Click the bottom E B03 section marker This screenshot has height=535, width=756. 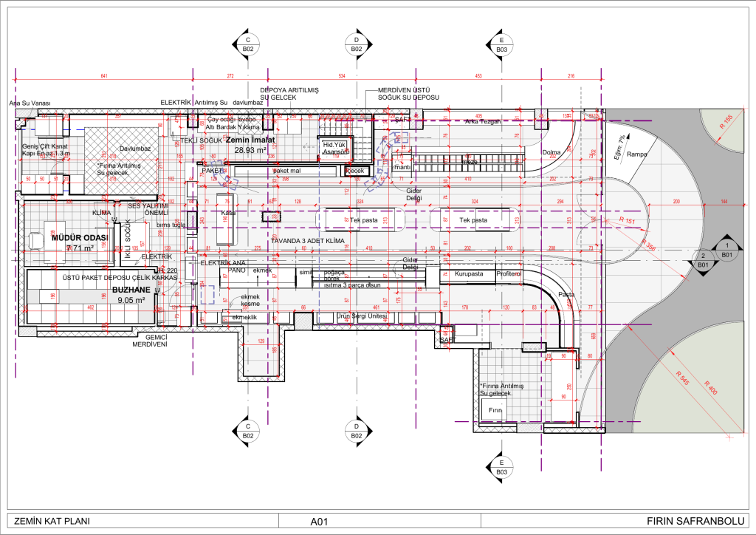[x=501, y=468]
